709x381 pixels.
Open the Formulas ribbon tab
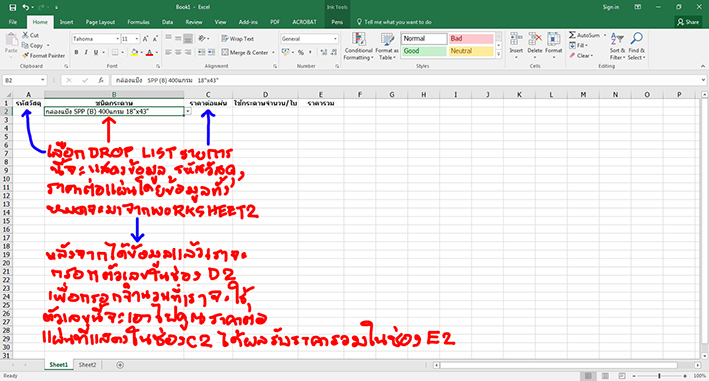138,22
